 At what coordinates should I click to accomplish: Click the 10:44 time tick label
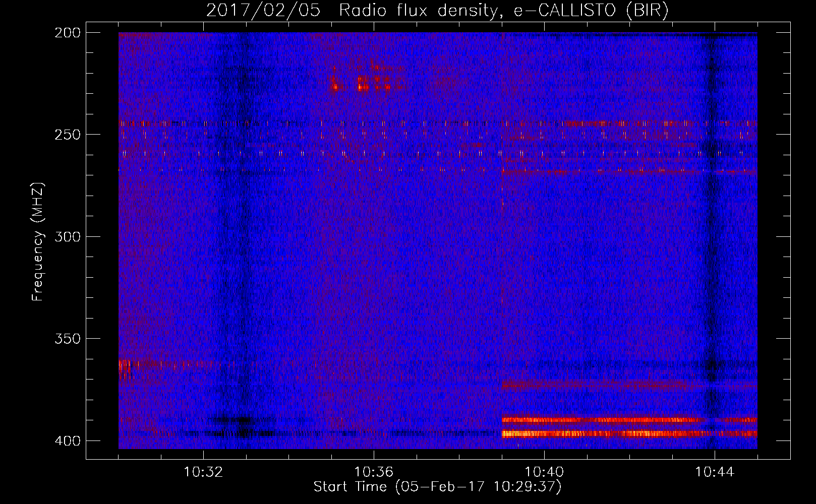pyautogui.click(x=715, y=472)
